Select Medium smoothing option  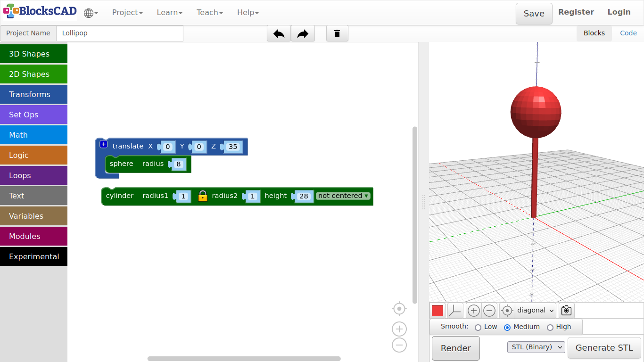pos(507,327)
